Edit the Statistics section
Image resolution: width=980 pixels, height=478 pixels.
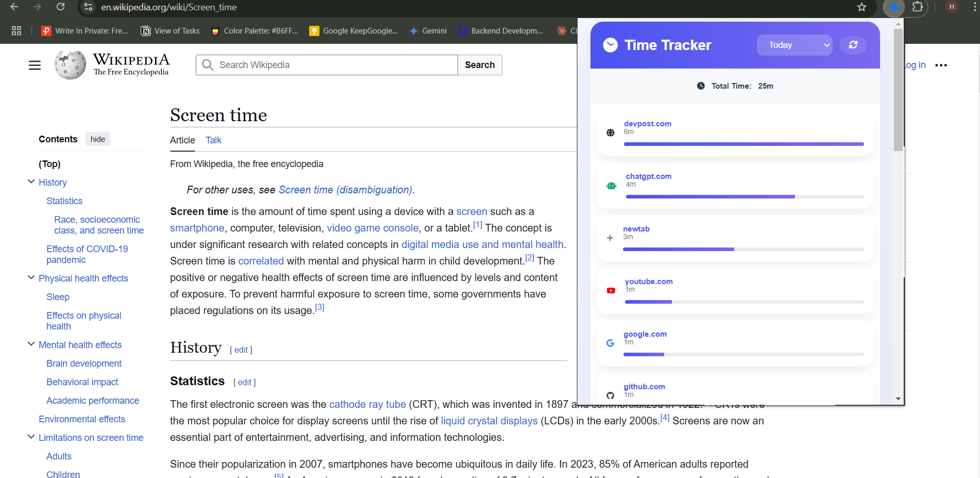(245, 382)
